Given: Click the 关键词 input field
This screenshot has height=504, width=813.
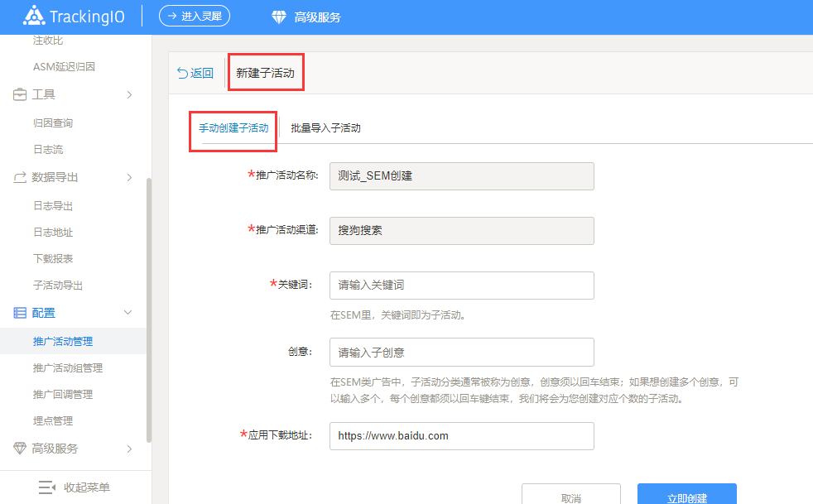Looking at the screenshot, I should 461,285.
